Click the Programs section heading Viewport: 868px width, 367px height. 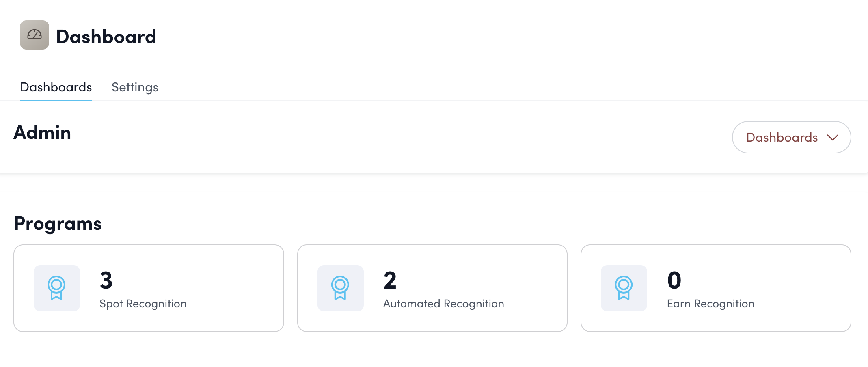58,224
